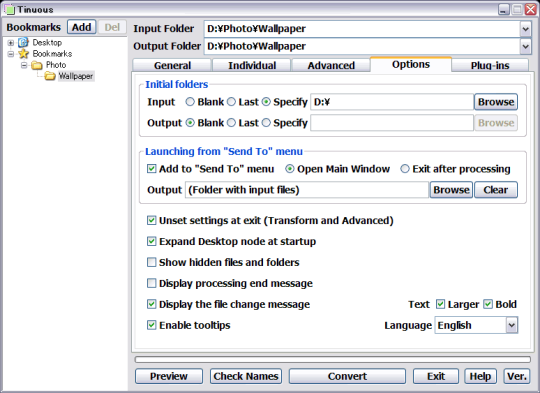Click the Tinuous title bar icon
Viewport: 540px width, 393px height.
pos(9,9)
